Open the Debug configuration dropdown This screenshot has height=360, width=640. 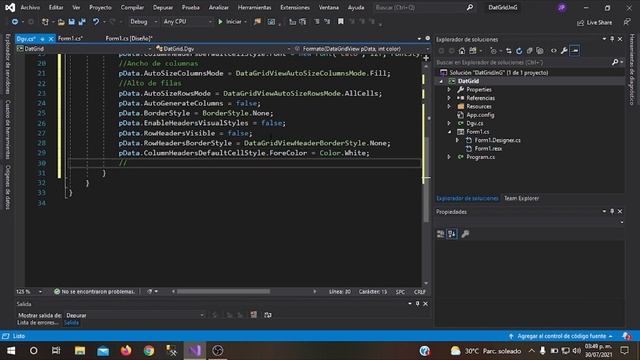(144, 22)
